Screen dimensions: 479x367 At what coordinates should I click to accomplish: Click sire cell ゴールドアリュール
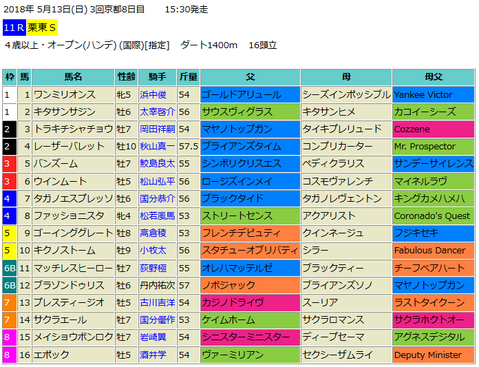click(x=250, y=95)
